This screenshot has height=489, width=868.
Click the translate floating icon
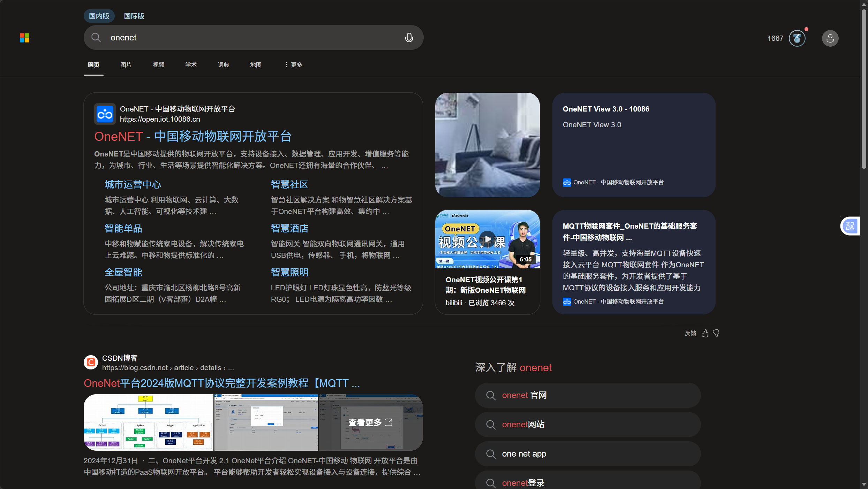850,226
